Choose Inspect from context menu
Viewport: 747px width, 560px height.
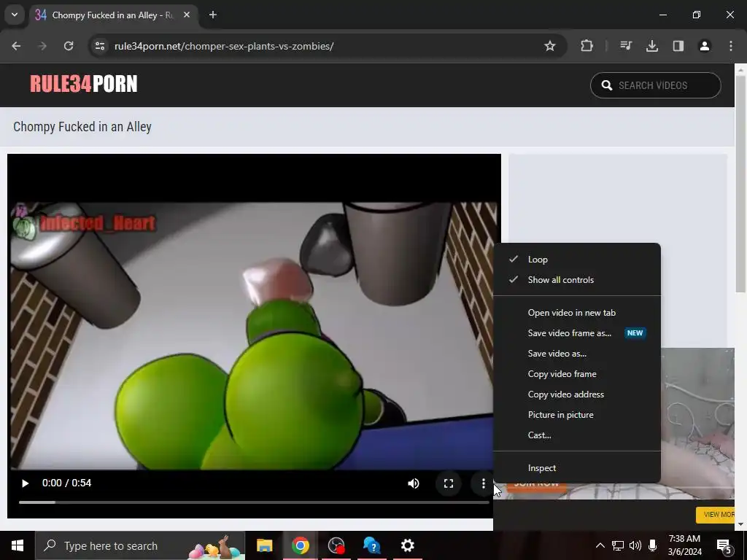click(577, 468)
